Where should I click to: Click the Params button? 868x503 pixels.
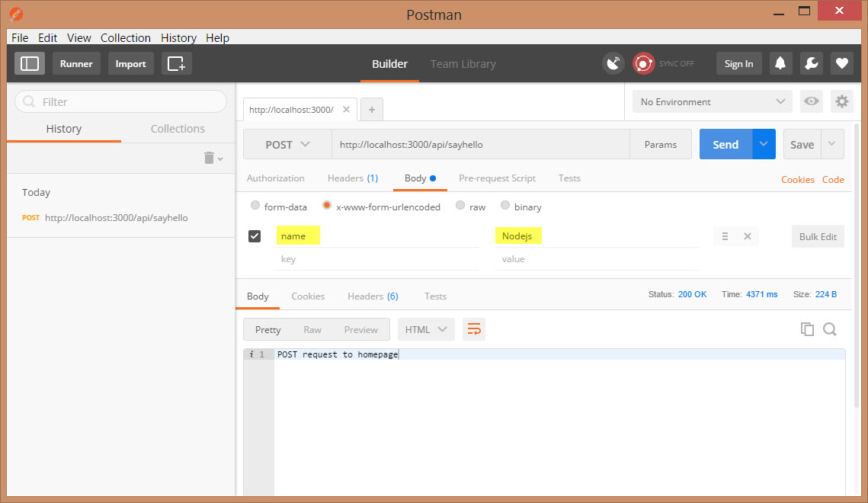[x=661, y=145]
